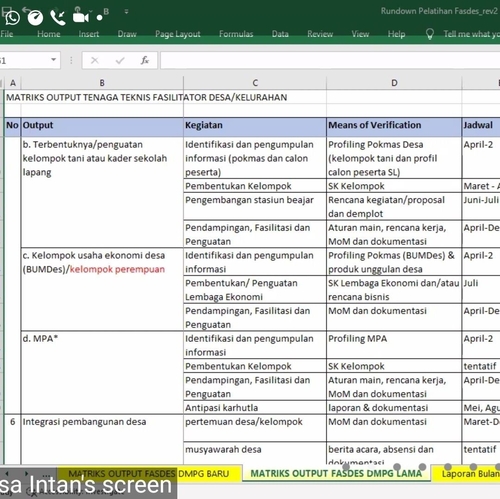This screenshot has height=499, width=500.
Task: Switch to the Insert ribbon tab
Action: pos(89,34)
